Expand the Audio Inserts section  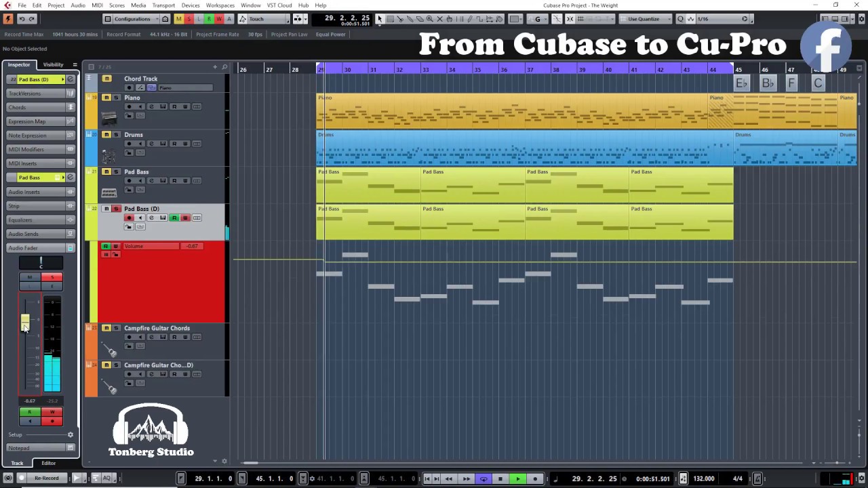pos(41,192)
